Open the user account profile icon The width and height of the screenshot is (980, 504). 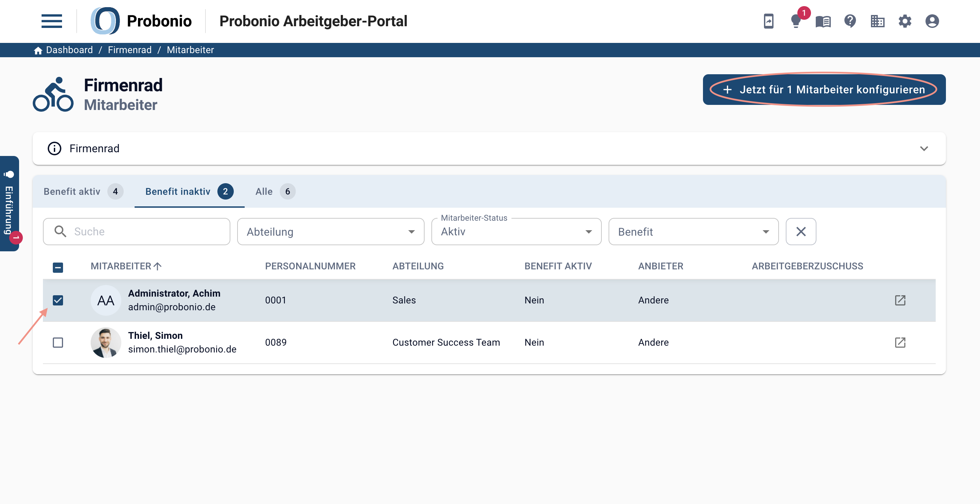pyautogui.click(x=932, y=21)
